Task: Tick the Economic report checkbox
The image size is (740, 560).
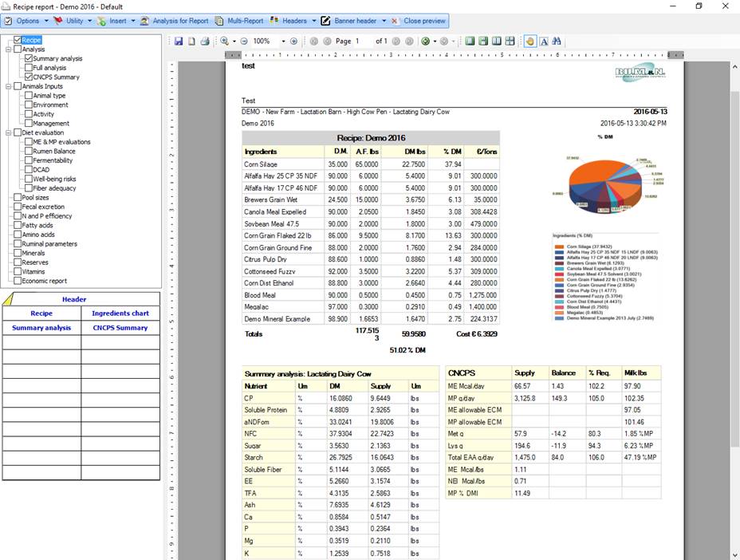Action: pyautogui.click(x=18, y=281)
